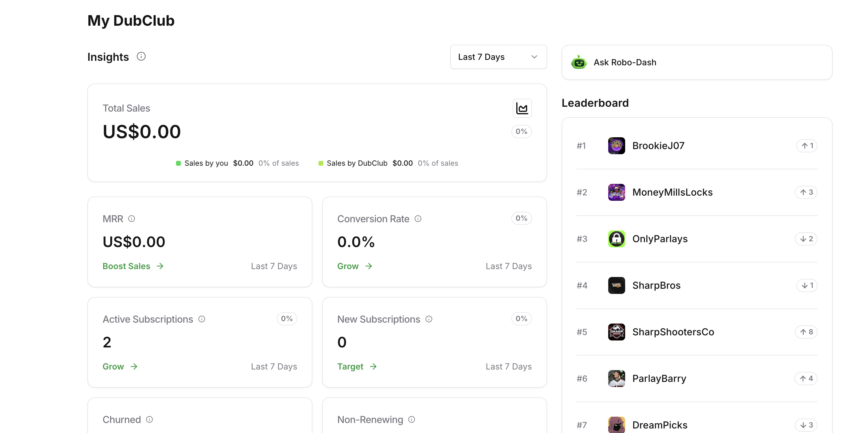Image resolution: width=868 pixels, height=433 pixels.
Task: Select MoneyMillsLocks in the leaderboard
Action: (672, 192)
